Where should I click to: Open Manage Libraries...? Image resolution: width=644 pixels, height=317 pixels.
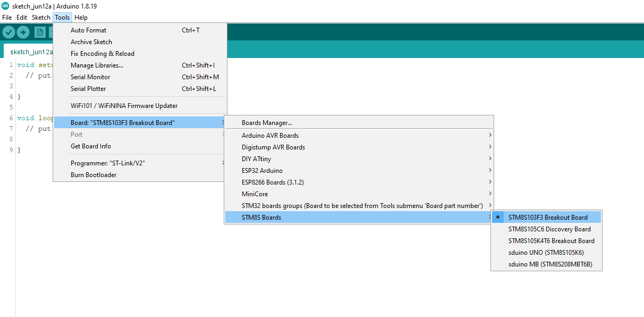click(x=140, y=65)
